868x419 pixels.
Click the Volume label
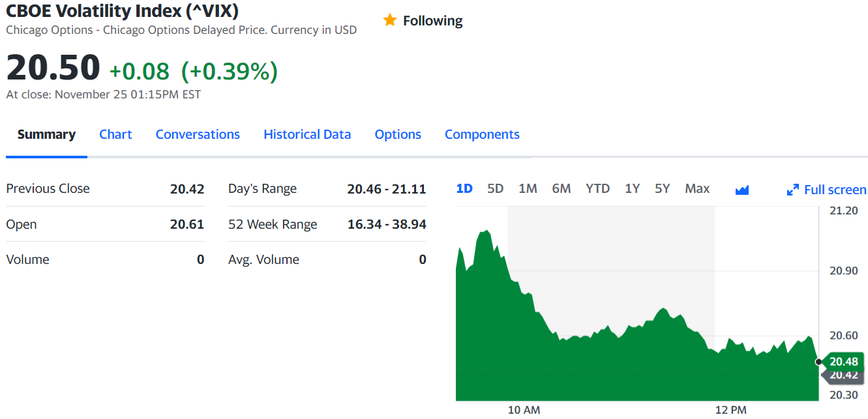click(x=27, y=259)
